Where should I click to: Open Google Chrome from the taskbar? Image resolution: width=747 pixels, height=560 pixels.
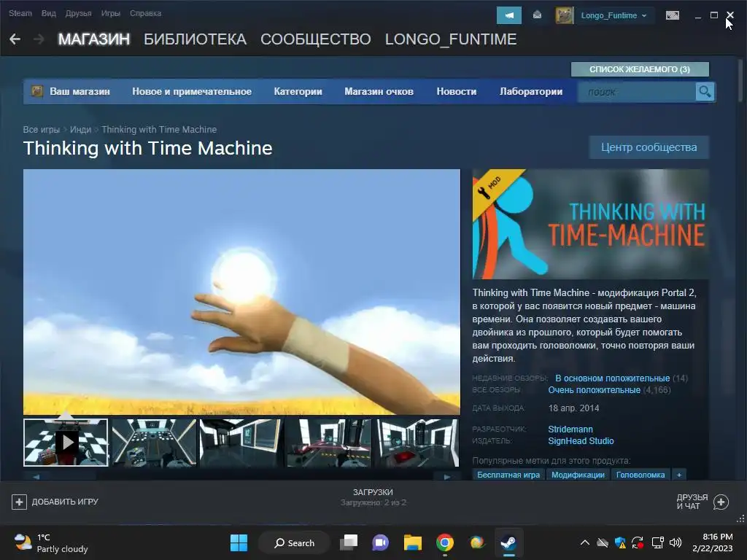444,542
